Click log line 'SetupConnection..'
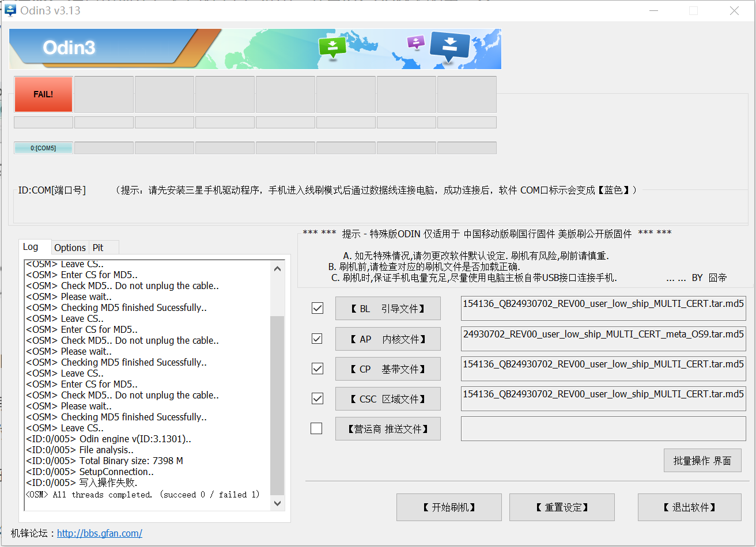This screenshot has width=756, height=547. tap(90, 472)
